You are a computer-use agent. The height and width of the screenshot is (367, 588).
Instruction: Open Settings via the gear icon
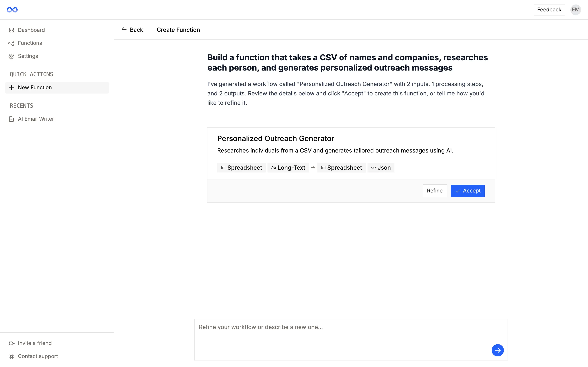tap(12, 56)
